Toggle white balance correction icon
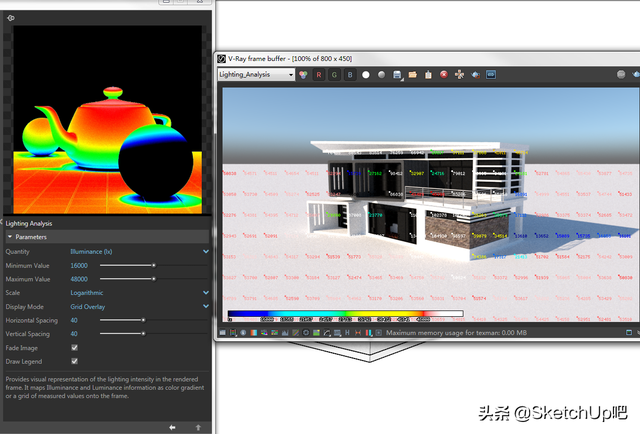This screenshot has width=640, height=434. 264,333
